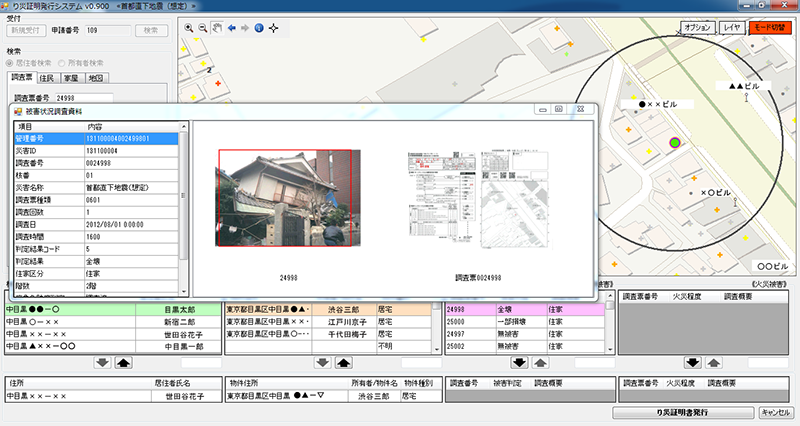Open the damaged house photo thumbnail

(x=285, y=198)
